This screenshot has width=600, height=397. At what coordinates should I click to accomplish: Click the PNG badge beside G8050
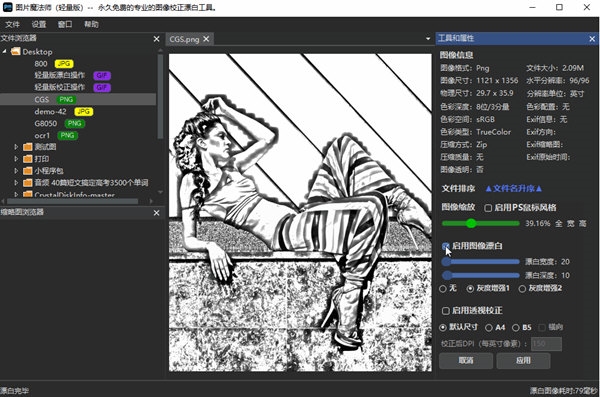click(x=75, y=123)
